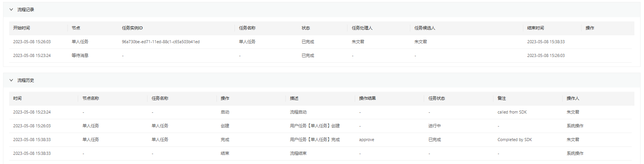Click the 任务候选人 column header
644x164 pixels.
[424, 28]
